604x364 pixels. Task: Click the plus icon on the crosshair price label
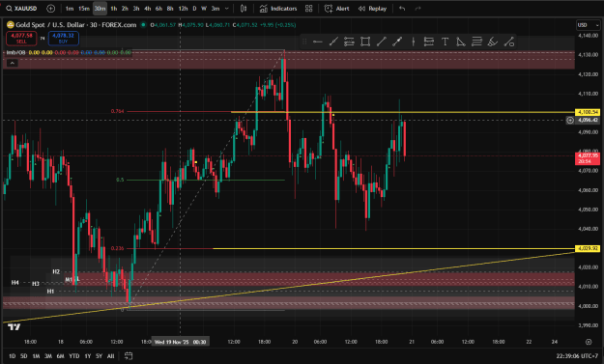click(570, 121)
